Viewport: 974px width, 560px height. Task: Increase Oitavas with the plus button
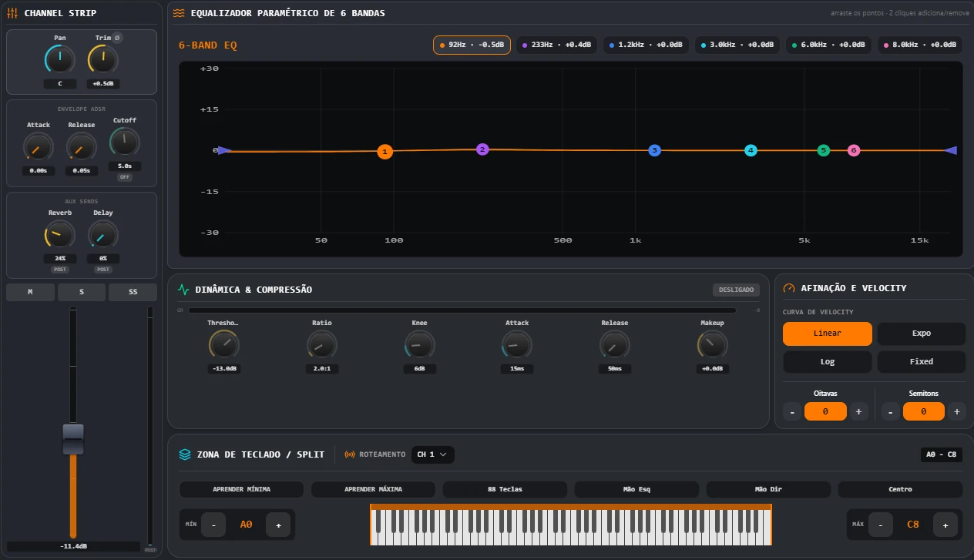pos(858,411)
